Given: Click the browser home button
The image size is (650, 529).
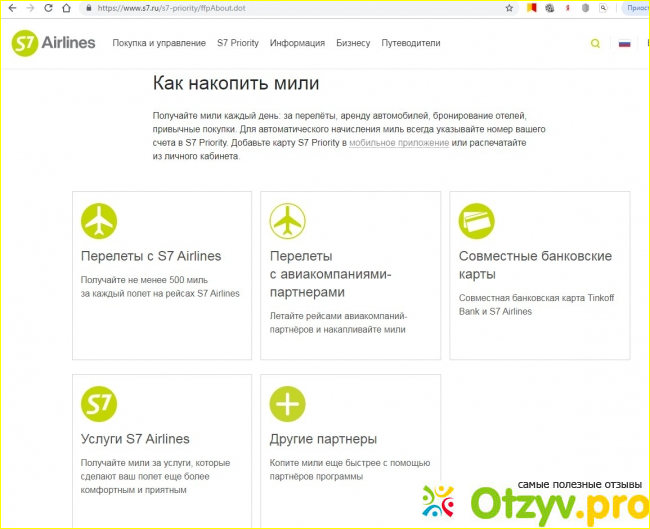Looking at the screenshot, I should 66,7.
